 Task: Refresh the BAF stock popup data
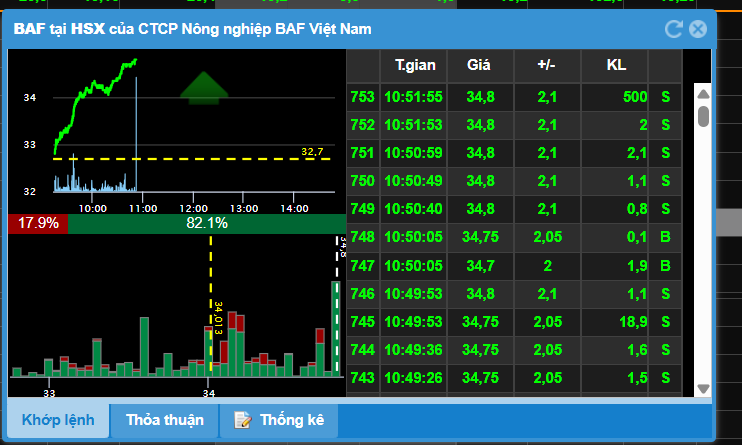[x=673, y=29]
